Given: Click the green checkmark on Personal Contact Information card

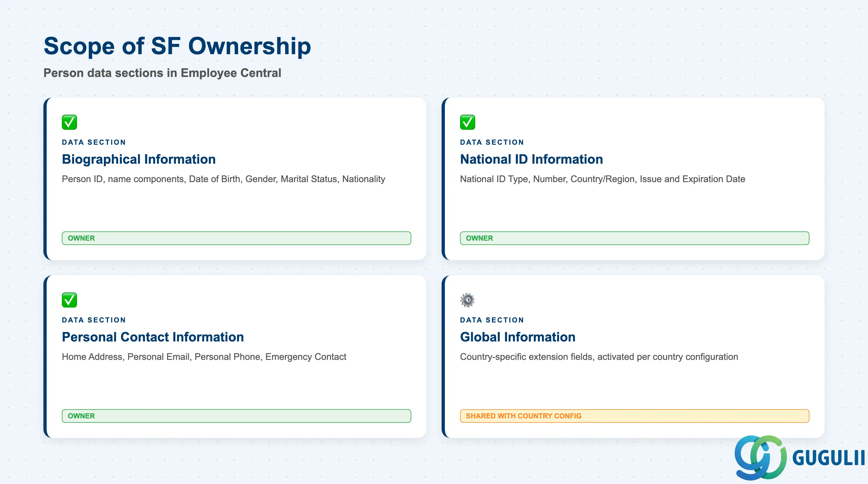Looking at the screenshot, I should point(69,300).
